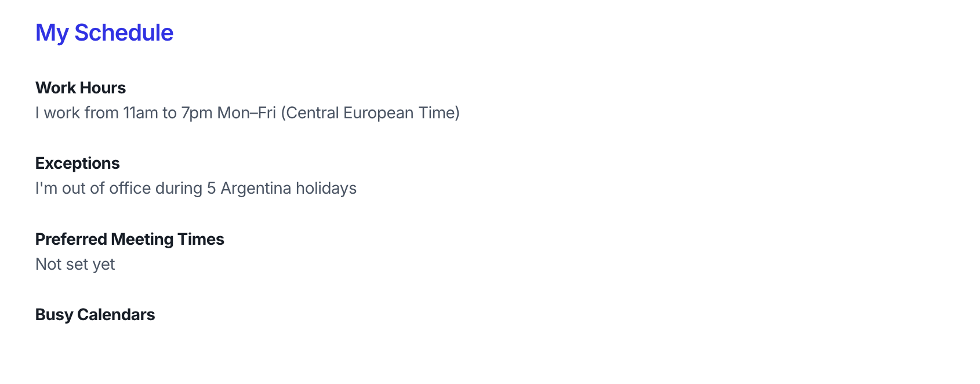This screenshot has height=384, width=980.
Task: Open the out of office exceptions text
Action: tap(196, 189)
